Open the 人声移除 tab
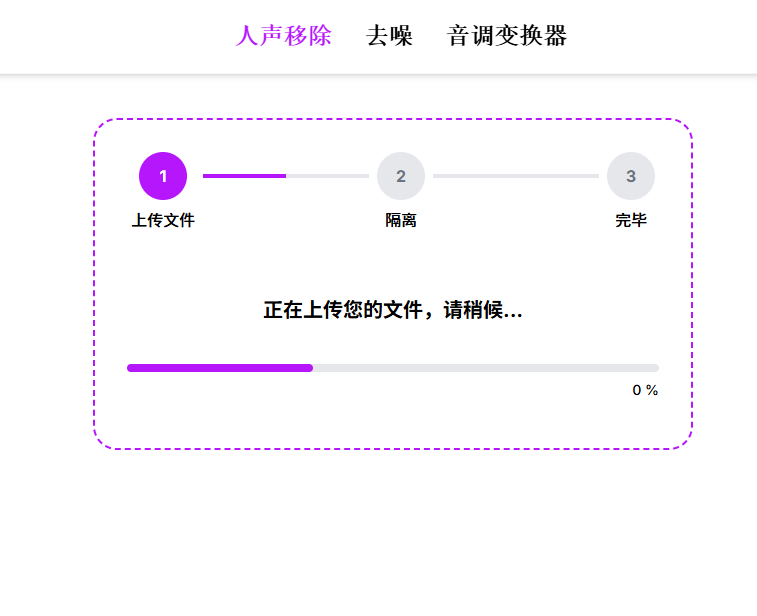The width and height of the screenshot is (757, 616). [x=283, y=36]
